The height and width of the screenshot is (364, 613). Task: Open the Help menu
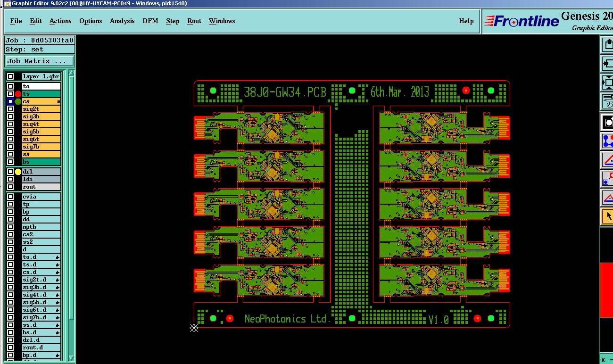(466, 21)
